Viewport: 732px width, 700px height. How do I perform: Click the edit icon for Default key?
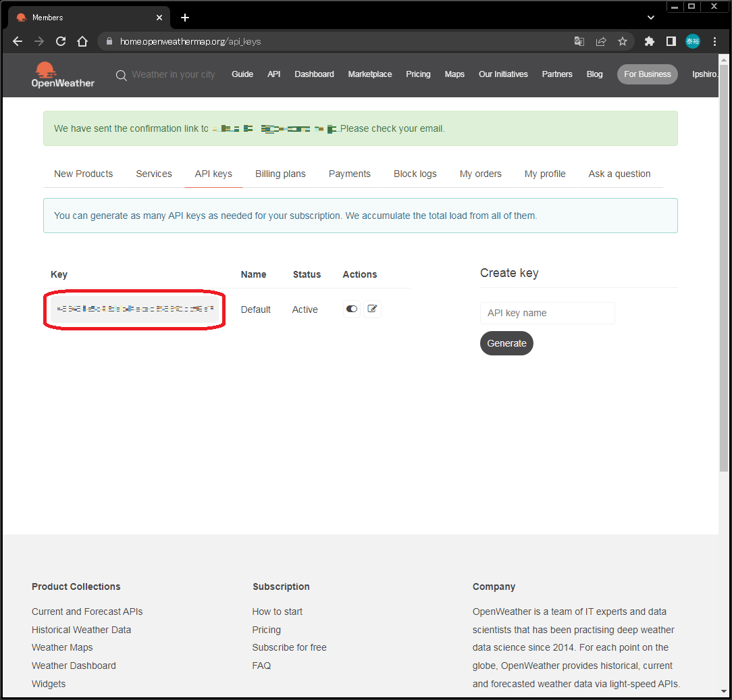click(372, 309)
